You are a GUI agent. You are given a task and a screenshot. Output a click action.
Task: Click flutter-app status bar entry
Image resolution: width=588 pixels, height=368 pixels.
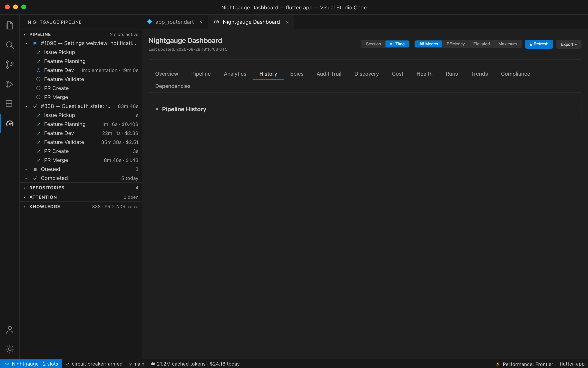[x=572, y=364]
